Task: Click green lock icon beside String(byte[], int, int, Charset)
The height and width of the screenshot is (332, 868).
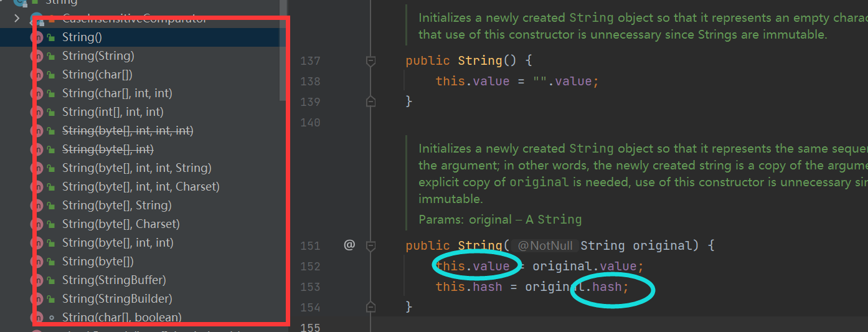Action: click(x=51, y=187)
